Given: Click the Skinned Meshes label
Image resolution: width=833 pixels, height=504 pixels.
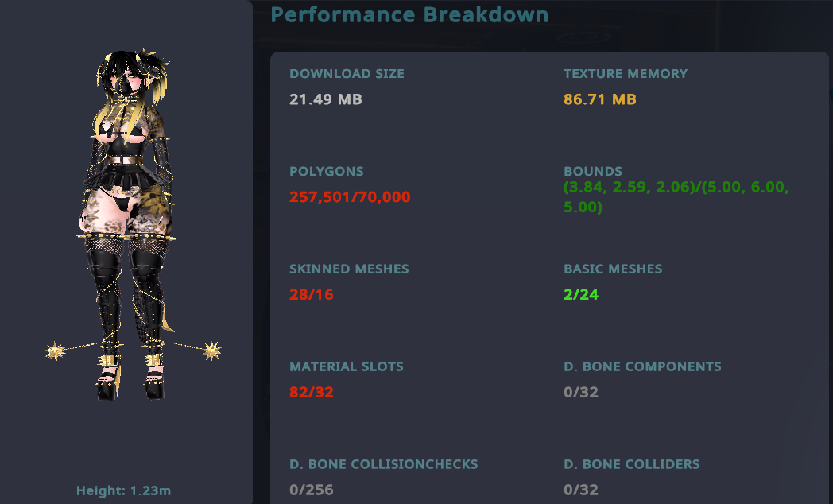Looking at the screenshot, I should [x=349, y=269].
